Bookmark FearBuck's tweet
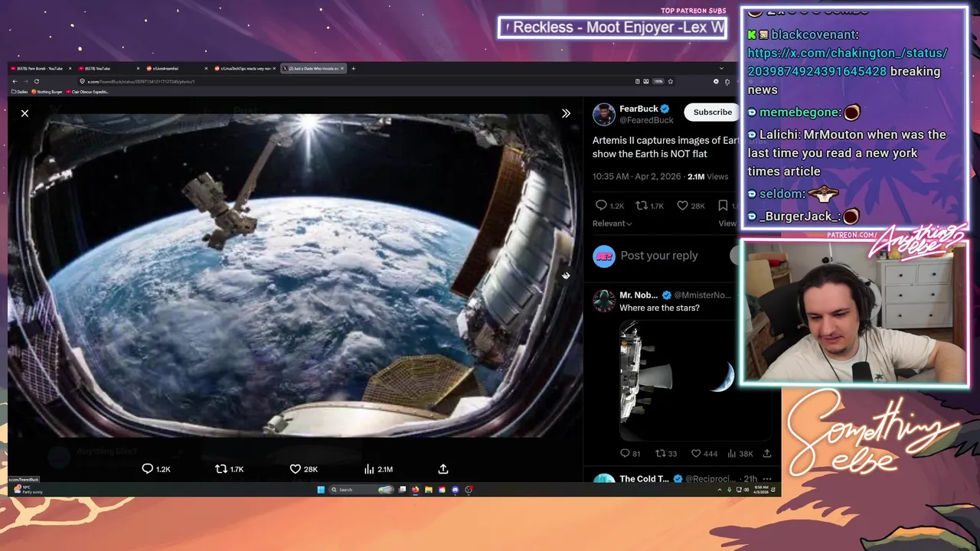This screenshot has height=551, width=980. pyautogui.click(x=723, y=205)
